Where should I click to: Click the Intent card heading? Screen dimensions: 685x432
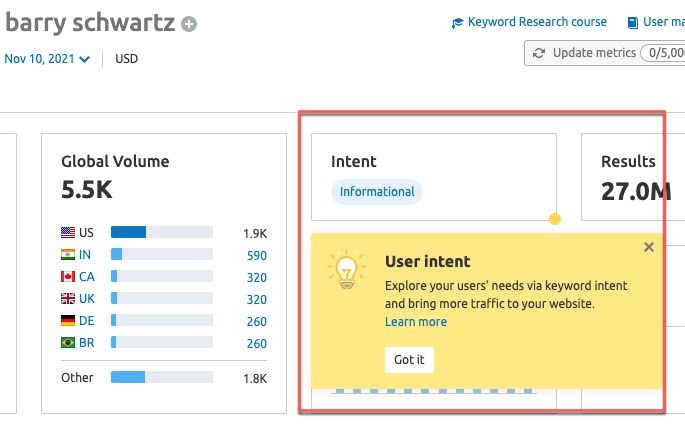[353, 162]
